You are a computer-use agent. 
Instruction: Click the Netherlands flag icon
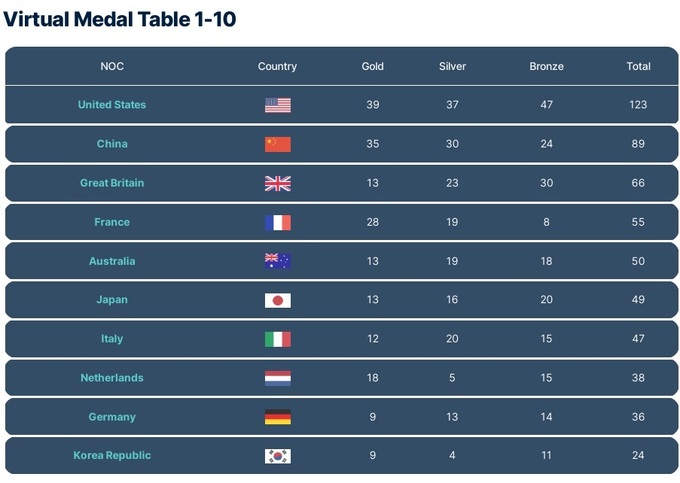[x=277, y=378]
